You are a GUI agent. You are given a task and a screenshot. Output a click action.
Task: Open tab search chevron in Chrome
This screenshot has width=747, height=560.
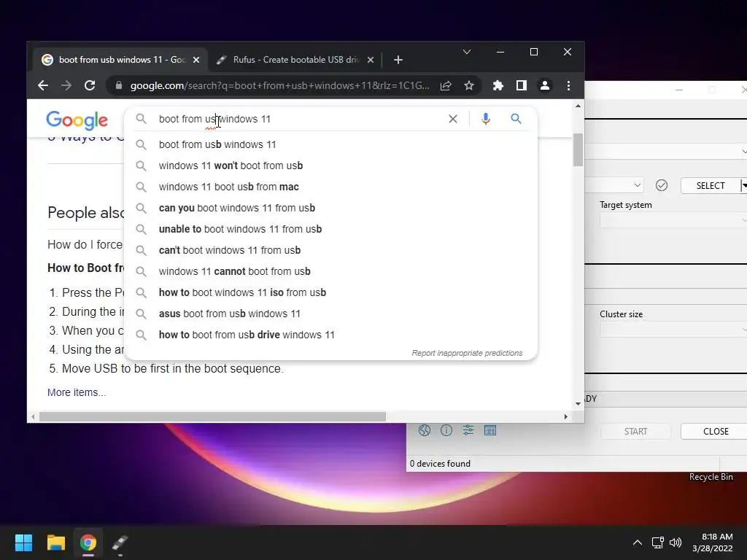[467, 52]
